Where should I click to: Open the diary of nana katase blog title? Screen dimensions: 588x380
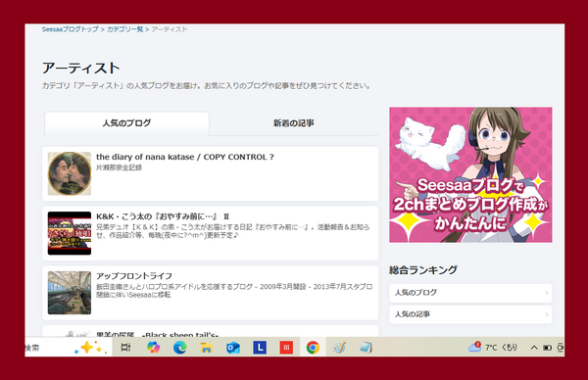(185, 157)
